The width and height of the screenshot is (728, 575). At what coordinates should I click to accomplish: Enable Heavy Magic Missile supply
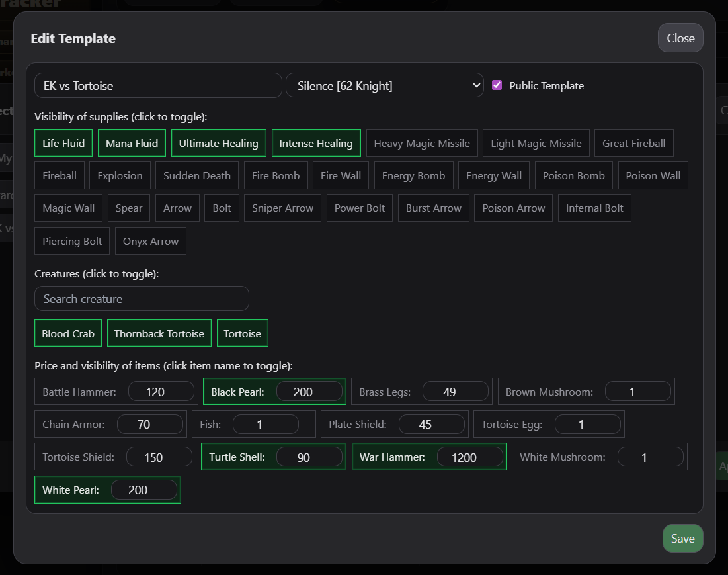click(x=422, y=143)
